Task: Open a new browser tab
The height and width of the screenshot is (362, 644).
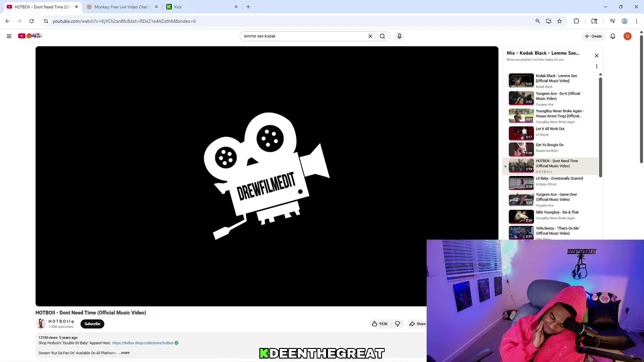Action: [248, 7]
